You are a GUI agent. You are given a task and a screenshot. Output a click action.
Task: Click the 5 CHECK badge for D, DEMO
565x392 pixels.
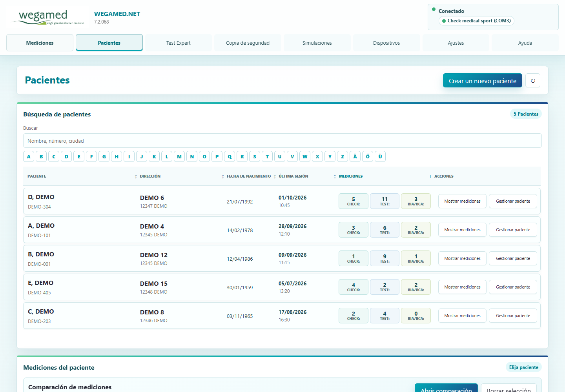click(354, 201)
